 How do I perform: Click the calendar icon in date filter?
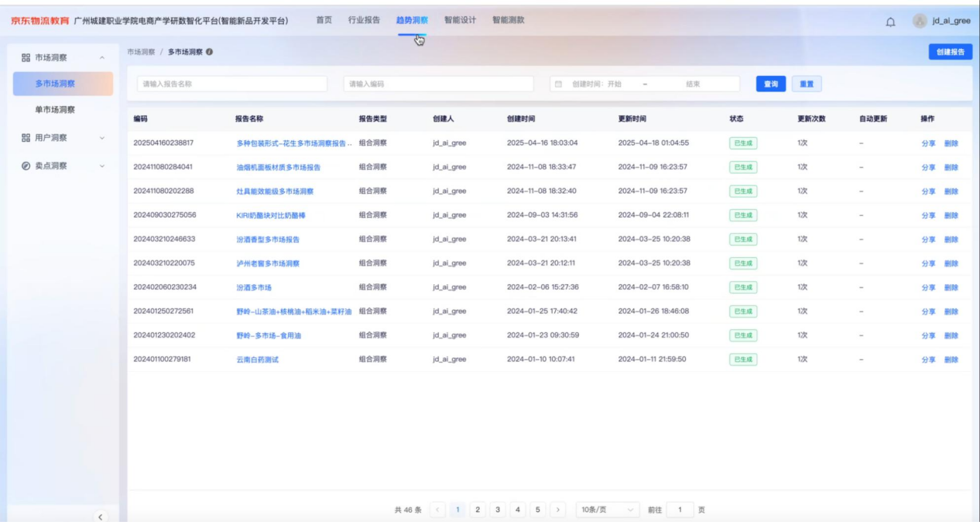click(x=559, y=84)
